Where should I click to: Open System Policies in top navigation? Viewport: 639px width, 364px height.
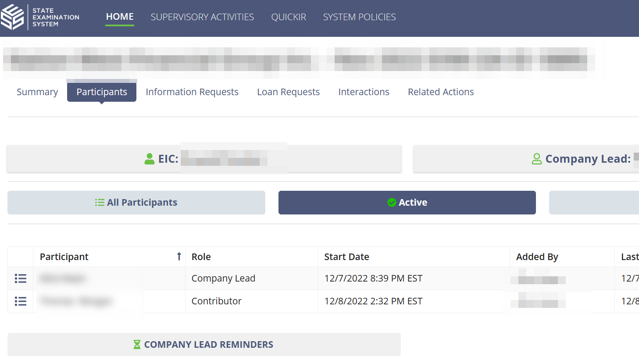[x=359, y=17]
